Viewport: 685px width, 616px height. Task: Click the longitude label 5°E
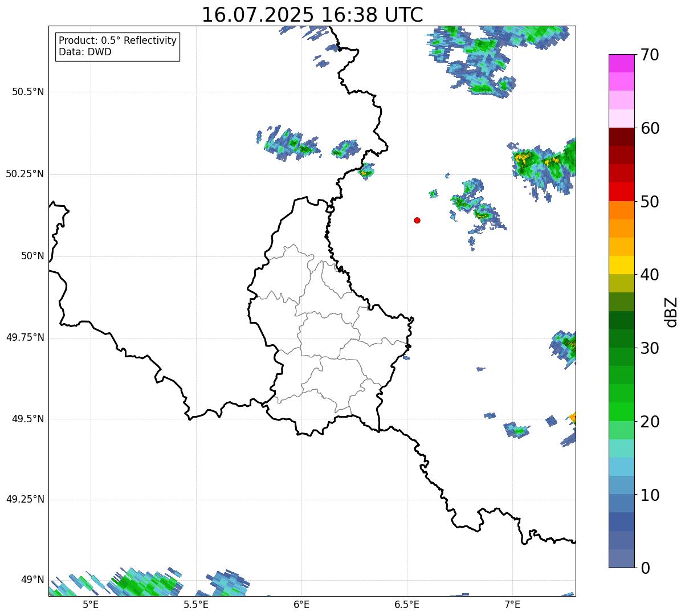coord(91,605)
